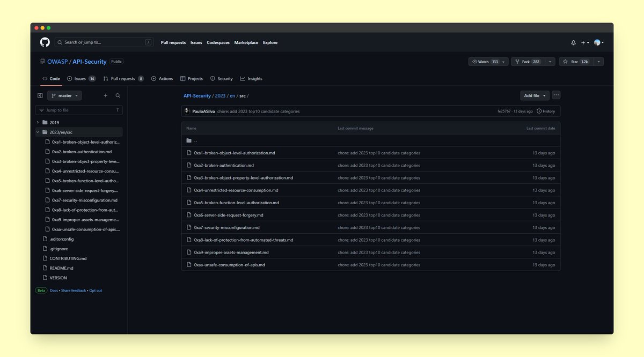Opt out of the beta tree
644x357 pixels.
(96, 291)
